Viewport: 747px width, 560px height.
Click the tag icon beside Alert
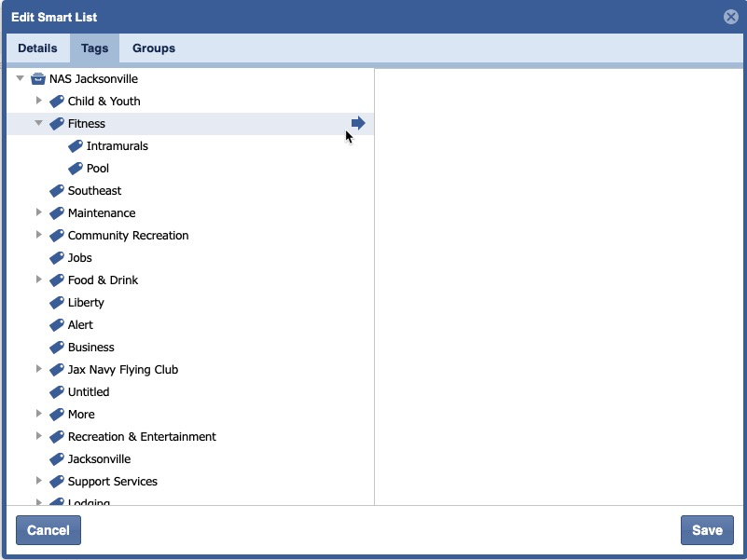(57, 325)
